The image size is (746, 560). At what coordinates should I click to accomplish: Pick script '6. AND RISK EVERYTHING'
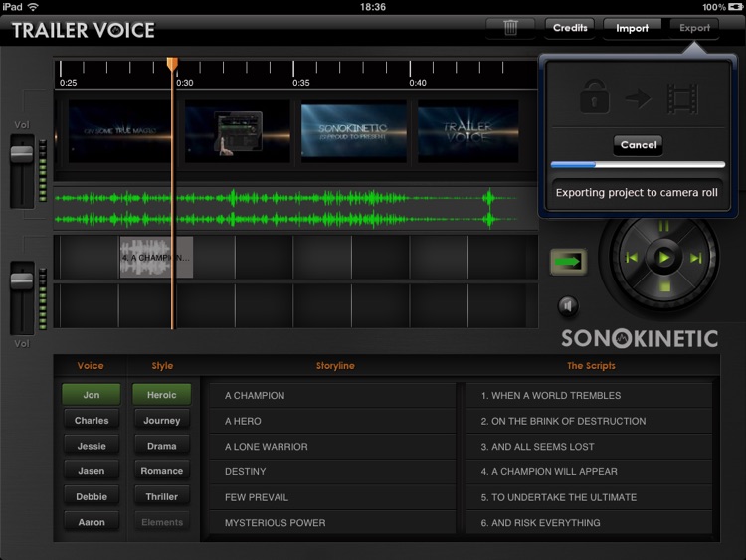click(x=589, y=523)
